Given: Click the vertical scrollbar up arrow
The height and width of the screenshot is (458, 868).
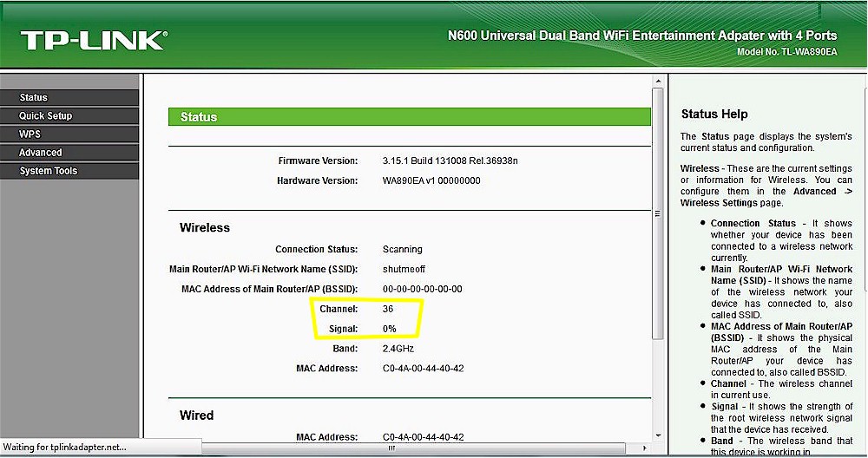Looking at the screenshot, I should click(658, 82).
